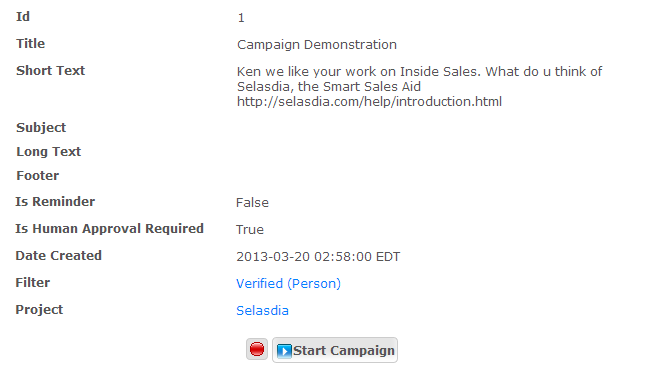Click the Is Human Approval Required label
Screen dimensions: 646x381
pyautogui.click(x=110, y=229)
